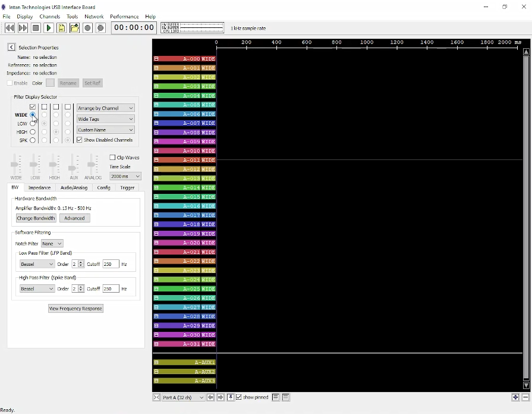Switch to the Impedance tab
Screen dimensions: 532x414
click(x=40, y=187)
